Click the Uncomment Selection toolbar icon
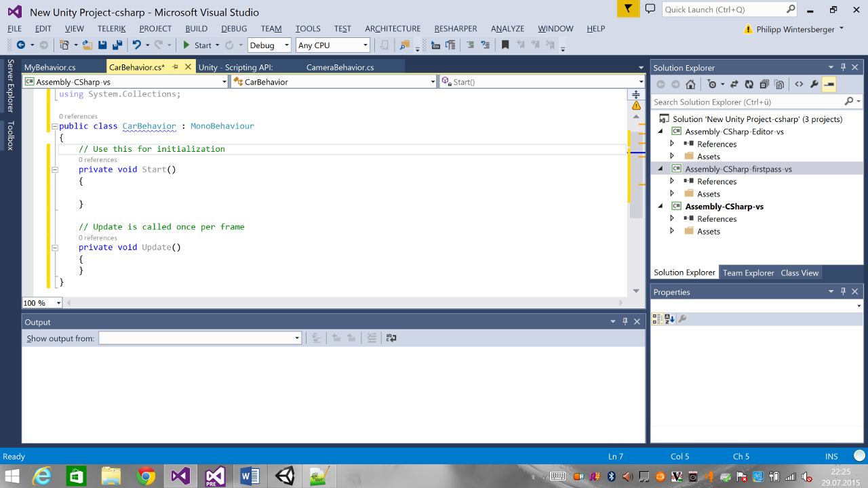 [x=485, y=45]
